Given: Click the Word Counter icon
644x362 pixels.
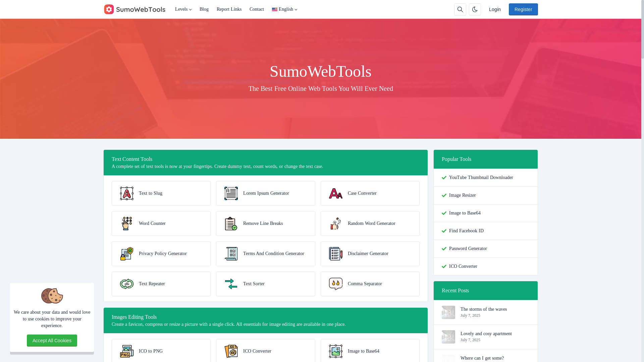Looking at the screenshot, I should coord(127,224).
